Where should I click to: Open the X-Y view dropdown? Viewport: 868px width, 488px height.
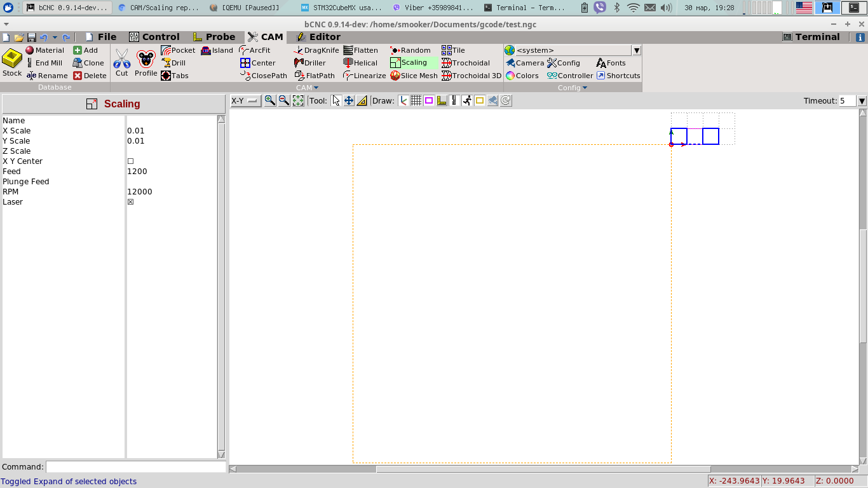(x=245, y=100)
